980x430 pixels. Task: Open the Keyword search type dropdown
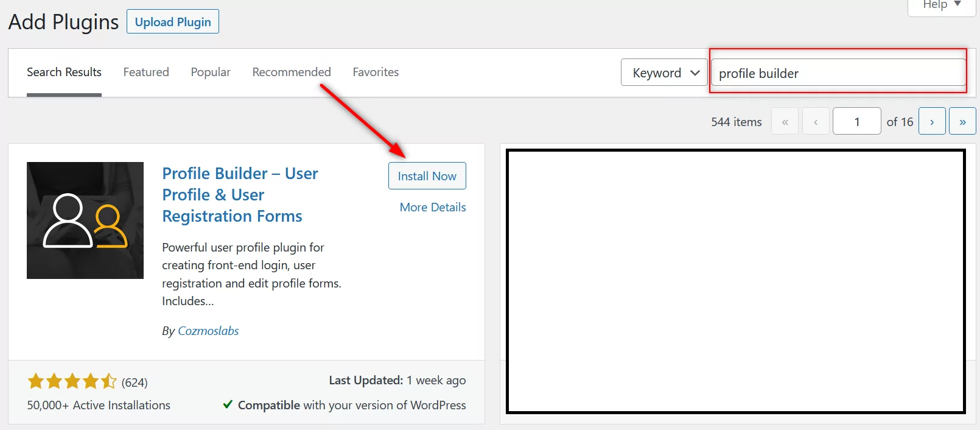click(664, 72)
